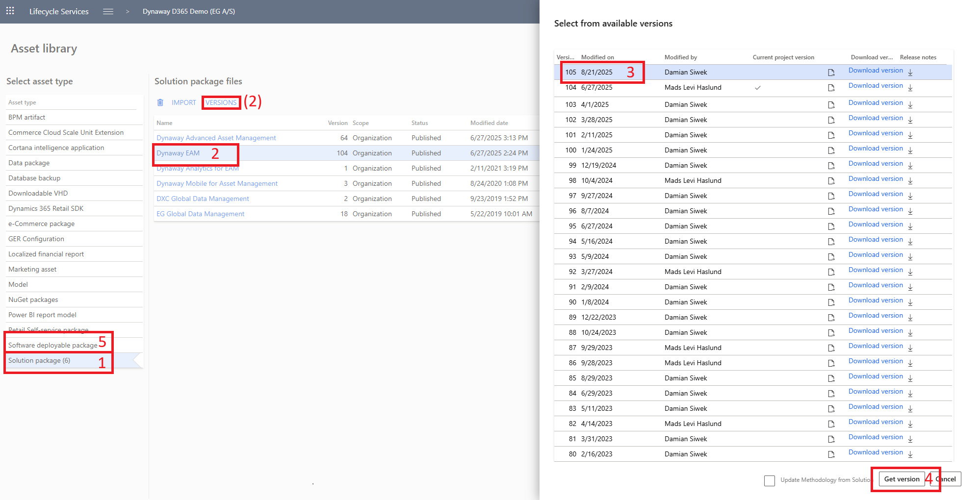980x500 pixels.
Task: Click download arrow icon for version 90
Action: [x=910, y=302]
